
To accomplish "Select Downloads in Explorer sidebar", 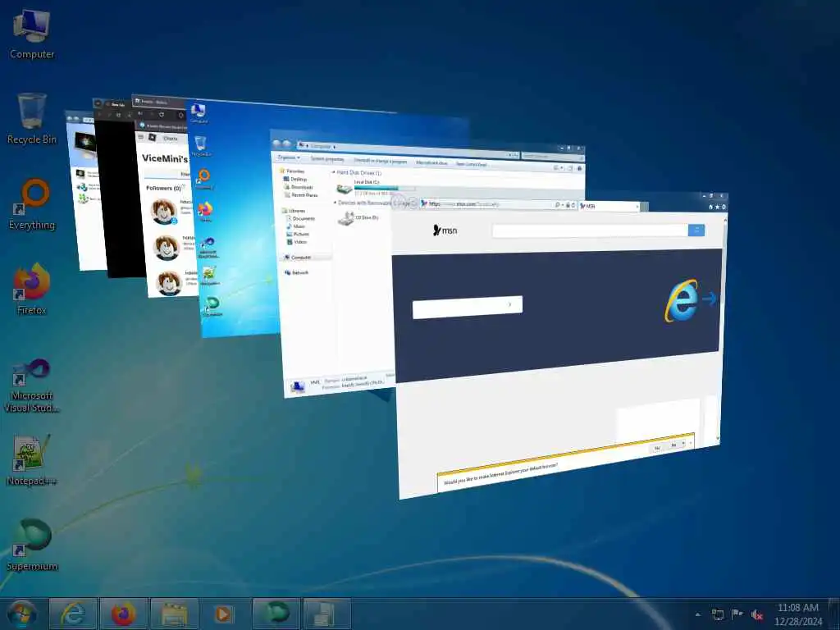I will pyautogui.click(x=299, y=187).
